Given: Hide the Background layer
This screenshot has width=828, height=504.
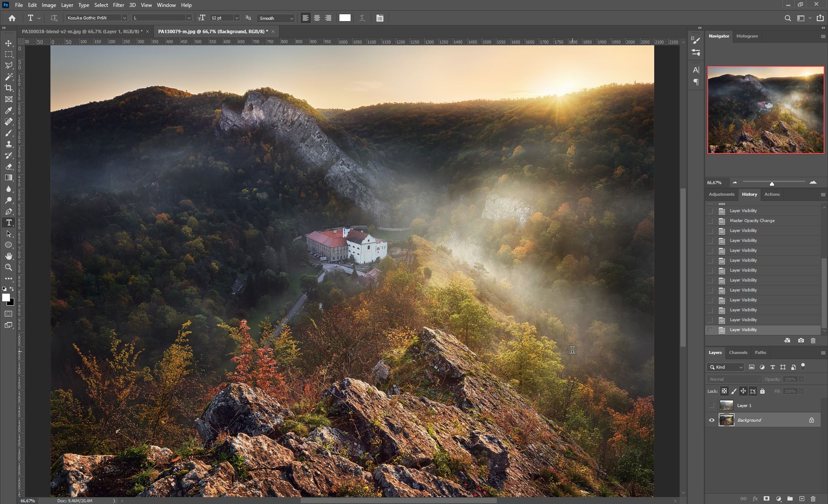Looking at the screenshot, I should (712, 420).
